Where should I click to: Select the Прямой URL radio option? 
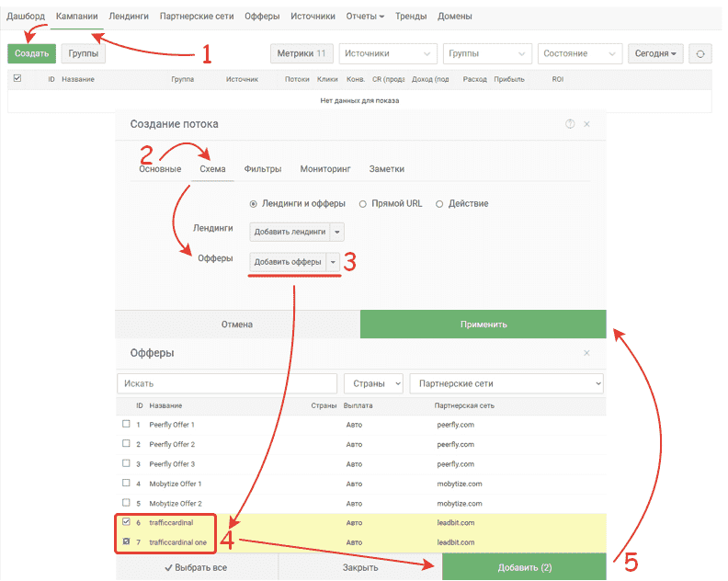click(363, 203)
